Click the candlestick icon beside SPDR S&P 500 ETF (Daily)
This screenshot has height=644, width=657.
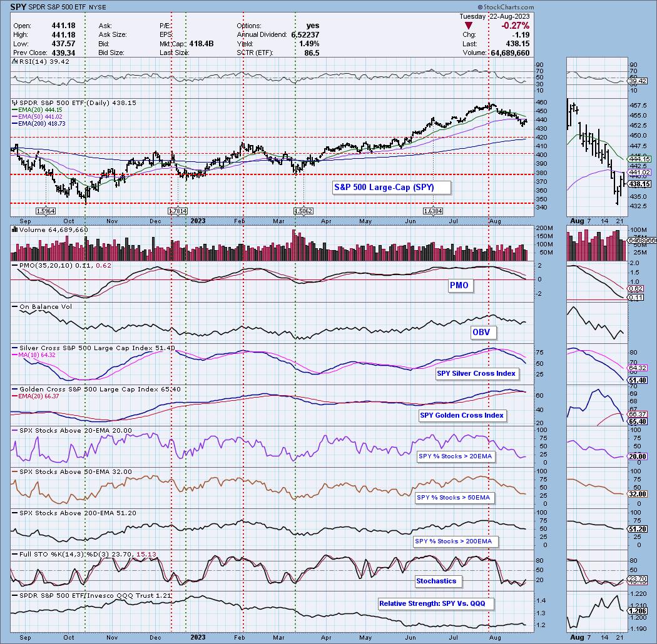pos(15,103)
